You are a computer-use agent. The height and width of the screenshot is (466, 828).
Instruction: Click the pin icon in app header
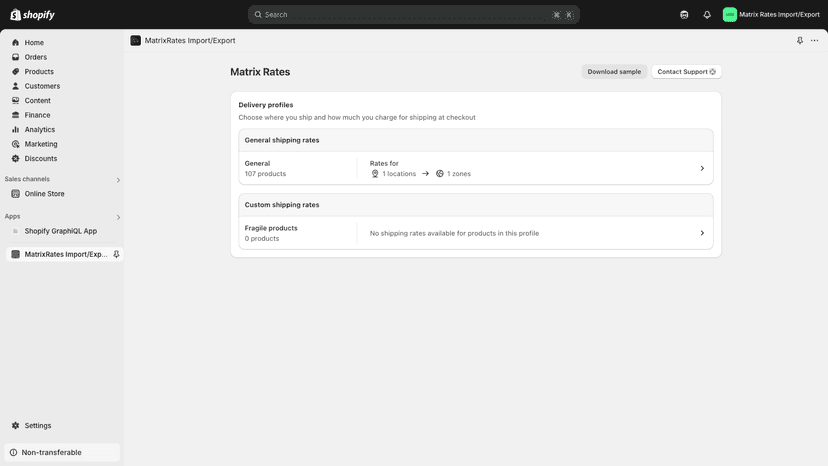click(x=800, y=41)
